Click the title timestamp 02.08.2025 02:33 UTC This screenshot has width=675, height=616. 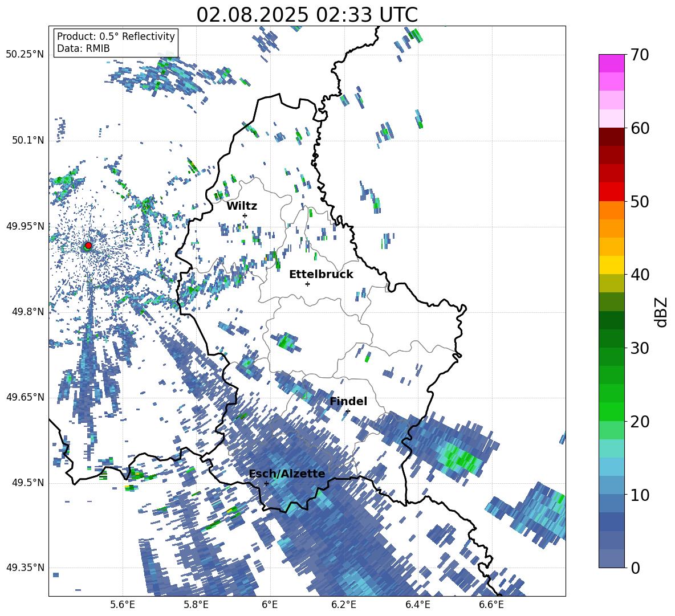coord(307,15)
